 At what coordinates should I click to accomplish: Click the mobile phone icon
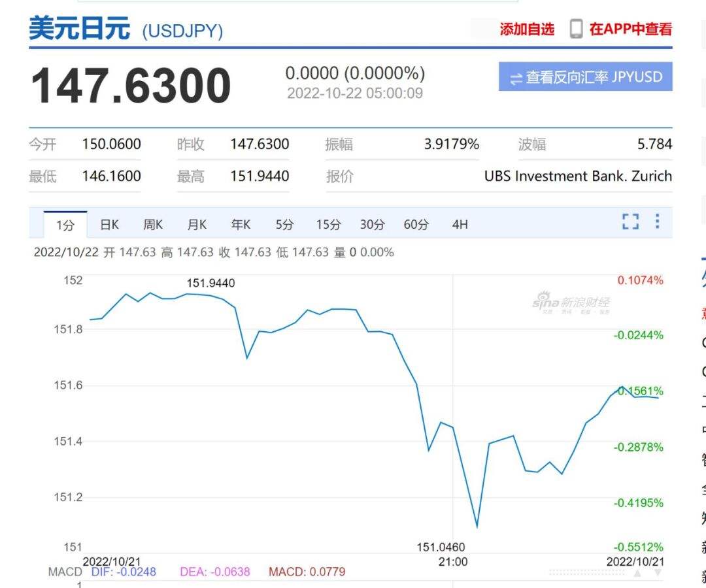tap(575, 29)
